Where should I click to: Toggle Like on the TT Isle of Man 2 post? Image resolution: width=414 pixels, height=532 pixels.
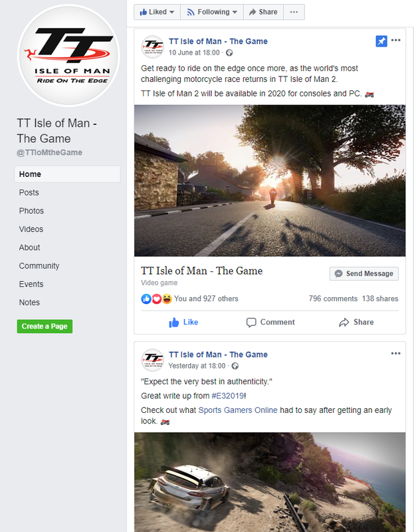click(x=183, y=322)
